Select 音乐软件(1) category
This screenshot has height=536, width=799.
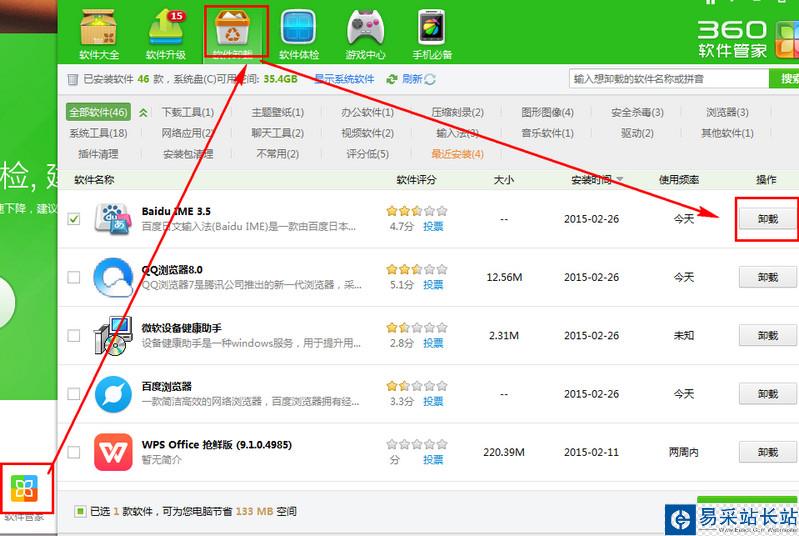[x=547, y=133]
